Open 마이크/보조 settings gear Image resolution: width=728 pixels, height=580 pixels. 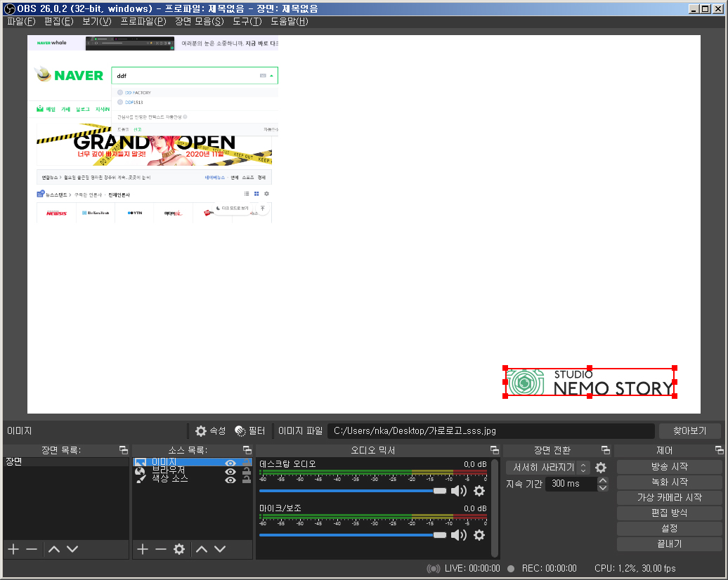[x=479, y=536]
